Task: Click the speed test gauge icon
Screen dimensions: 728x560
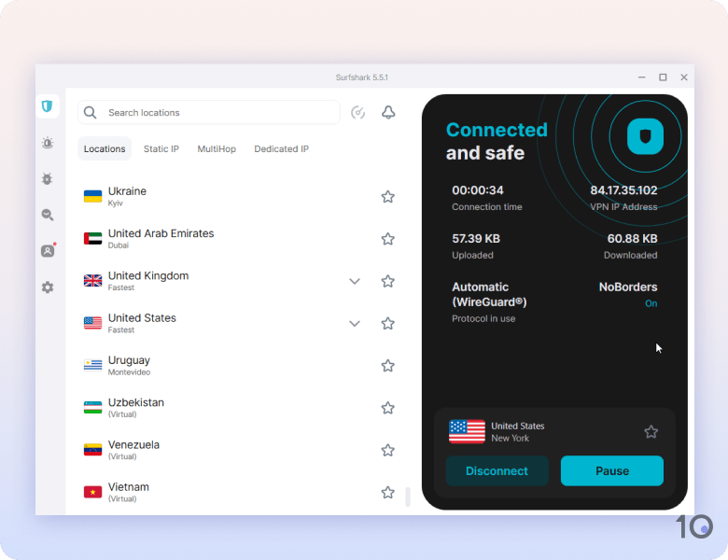Action: pyautogui.click(x=358, y=112)
